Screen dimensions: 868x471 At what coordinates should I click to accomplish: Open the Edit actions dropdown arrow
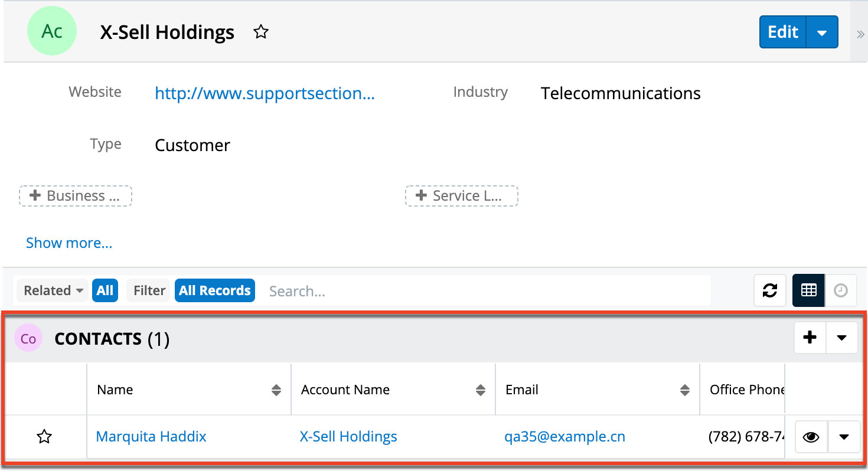click(x=823, y=32)
